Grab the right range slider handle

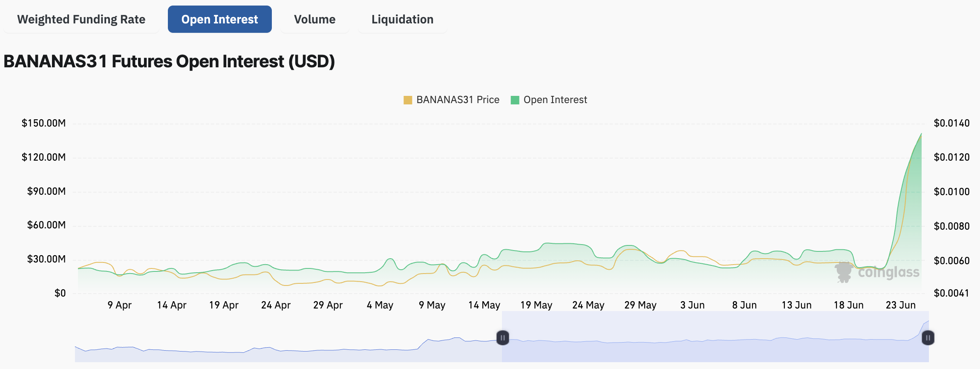928,338
